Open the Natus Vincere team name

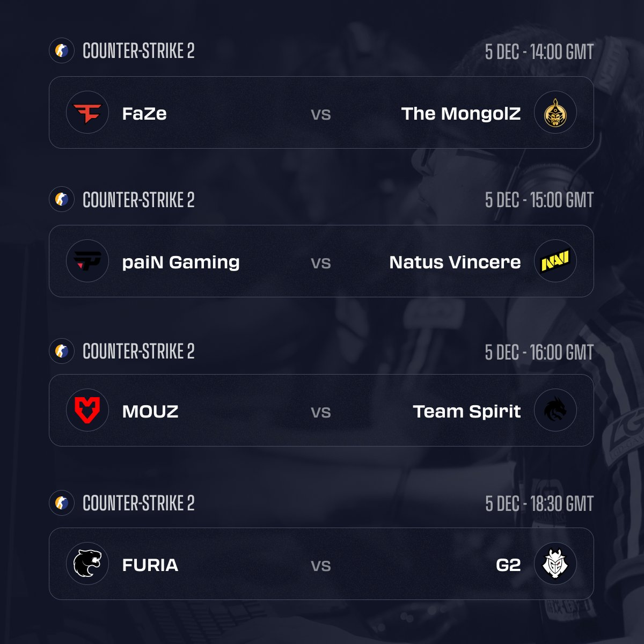(x=455, y=262)
